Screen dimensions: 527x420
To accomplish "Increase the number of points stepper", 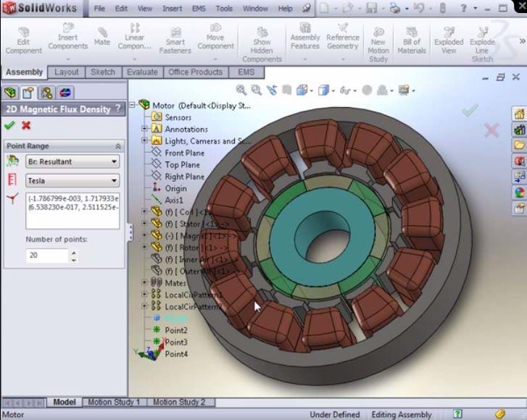I will (x=72, y=252).
